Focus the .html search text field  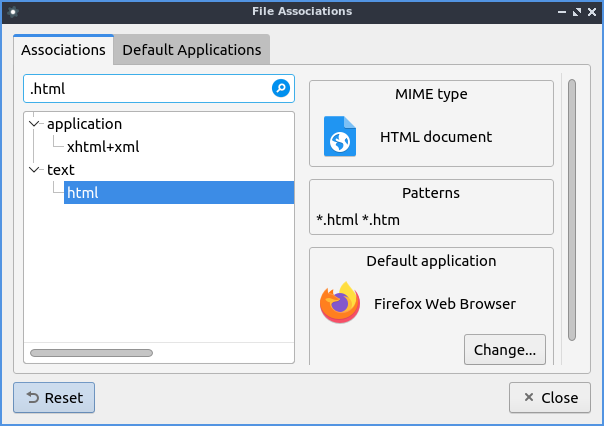click(x=145, y=89)
